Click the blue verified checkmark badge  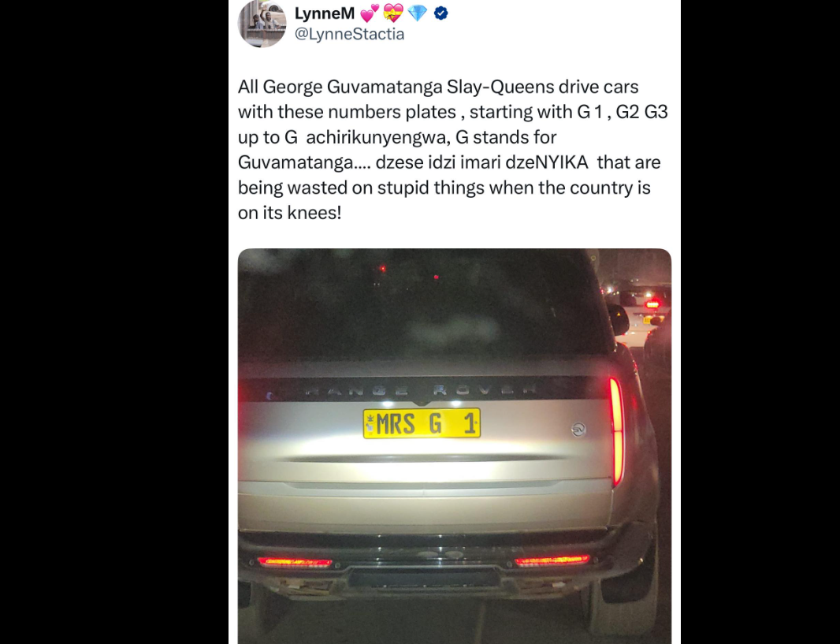click(x=441, y=13)
